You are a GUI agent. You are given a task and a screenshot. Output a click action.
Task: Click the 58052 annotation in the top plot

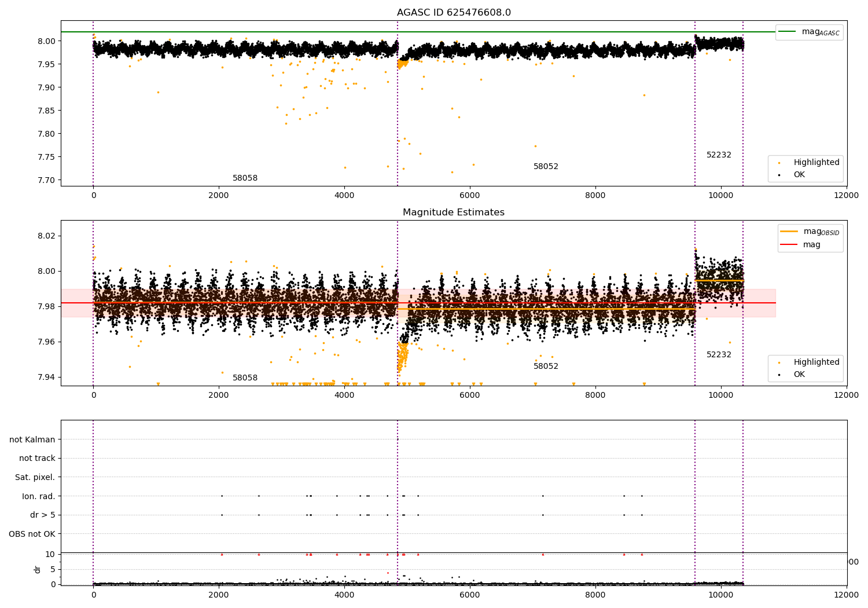tap(546, 167)
